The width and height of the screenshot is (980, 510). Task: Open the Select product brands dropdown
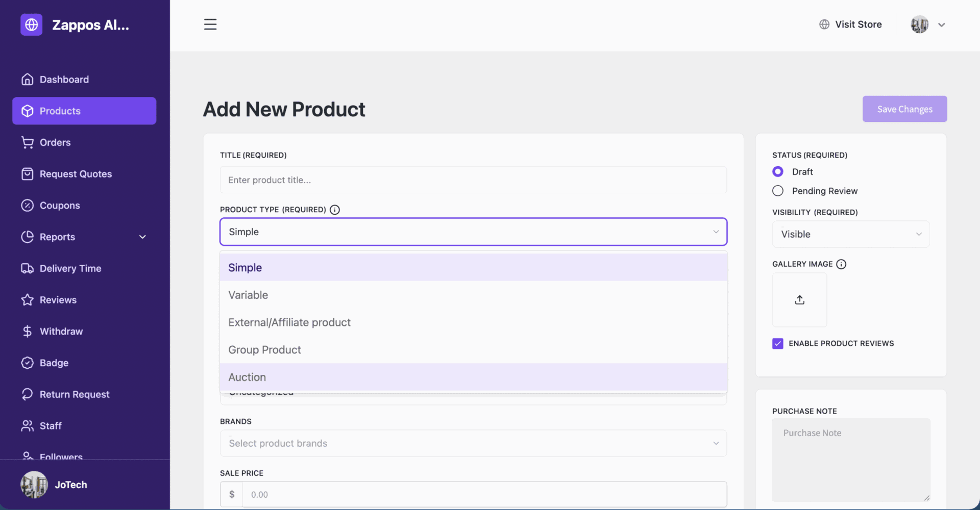pyautogui.click(x=473, y=444)
